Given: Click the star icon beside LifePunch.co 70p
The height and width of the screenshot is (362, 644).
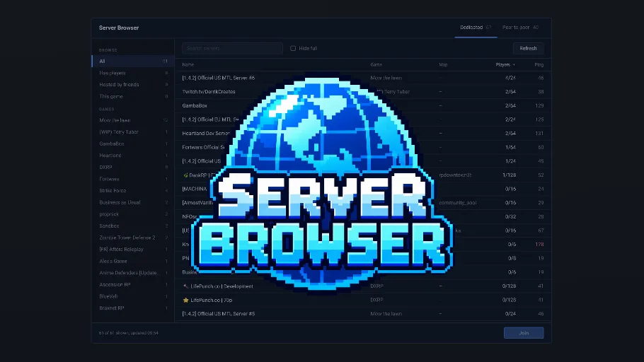Looking at the screenshot, I should click(185, 300).
